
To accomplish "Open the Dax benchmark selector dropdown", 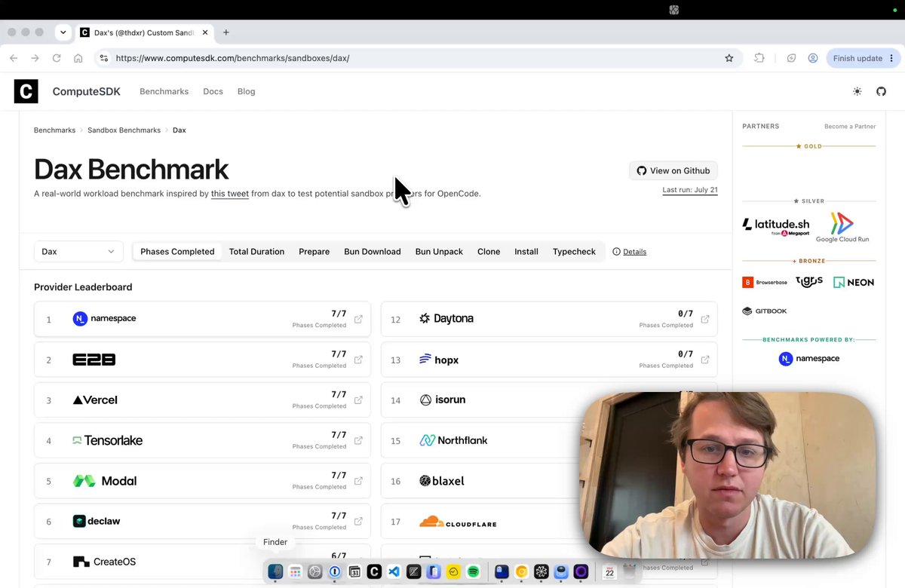I will coord(78,252).
